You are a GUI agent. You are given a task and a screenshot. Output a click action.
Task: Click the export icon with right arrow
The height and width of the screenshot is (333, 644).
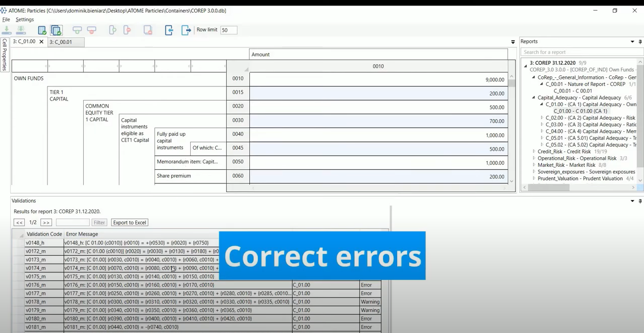(186, 30)
